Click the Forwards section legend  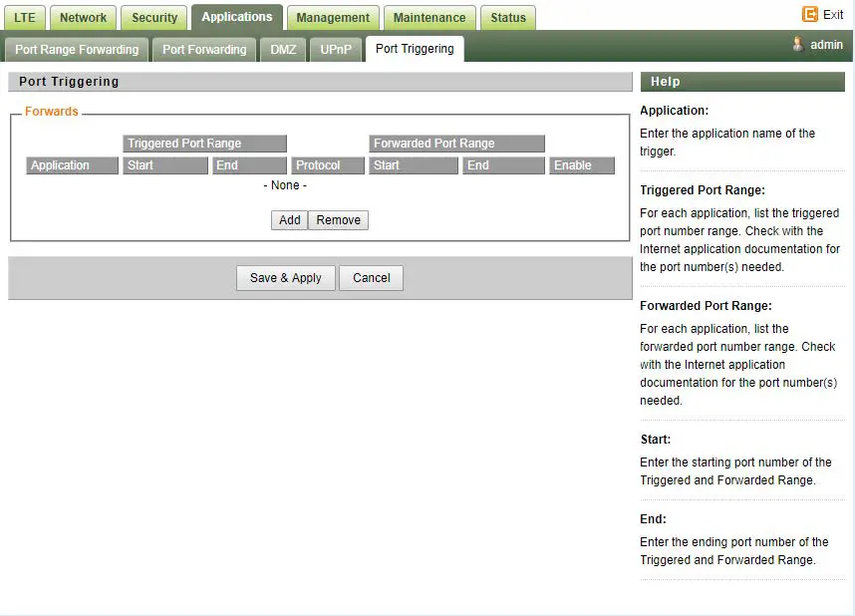[x=52, y=112]
